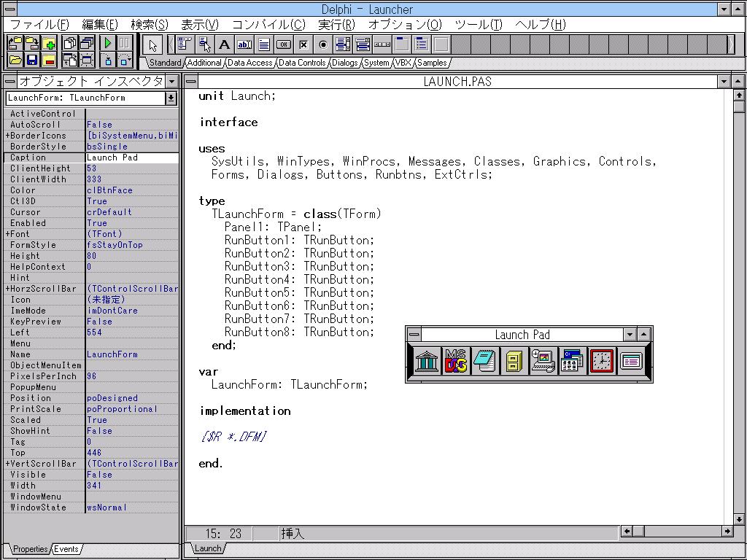747x560 pixels.
Task: Click file cabinet button in Launch Pad
Action: click(x=514, y=361)
